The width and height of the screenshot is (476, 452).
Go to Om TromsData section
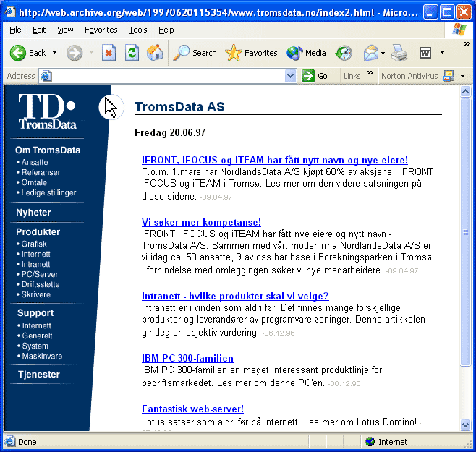pyautogui.click(x=48, y=150)
